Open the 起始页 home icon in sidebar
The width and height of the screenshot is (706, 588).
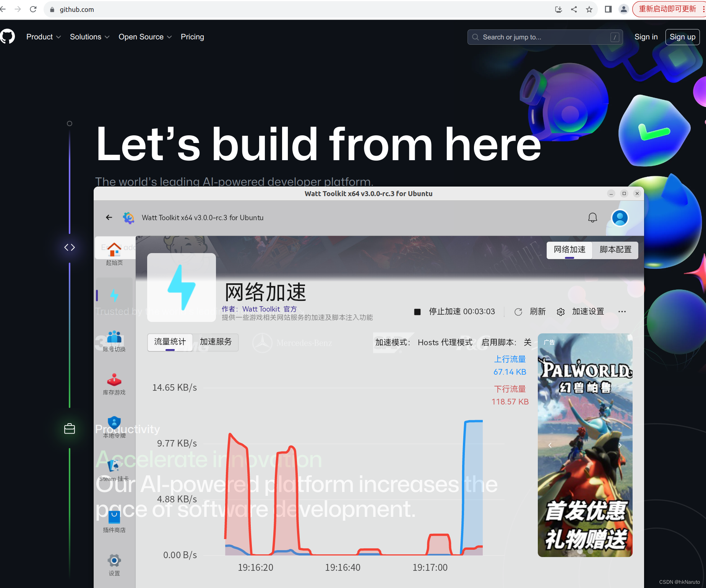point(114,250)
